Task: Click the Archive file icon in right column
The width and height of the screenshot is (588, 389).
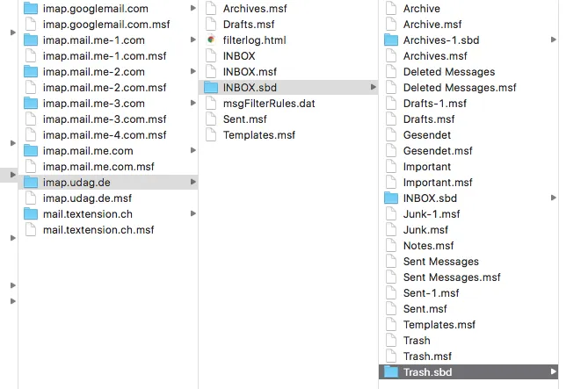Action: coord(391,8)
